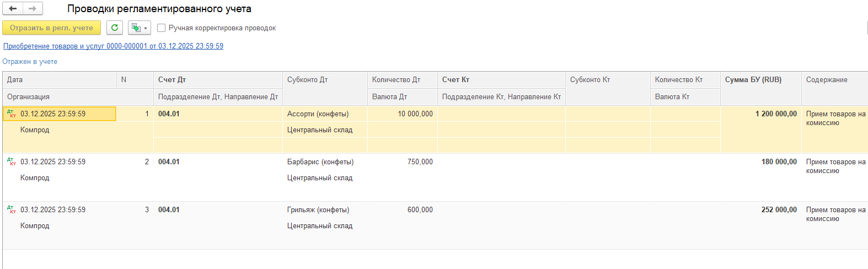The height and width of the screenshot is (269, 868).
Task: Enable Ручная корректировка проводок checkbox
Action: 162,28
